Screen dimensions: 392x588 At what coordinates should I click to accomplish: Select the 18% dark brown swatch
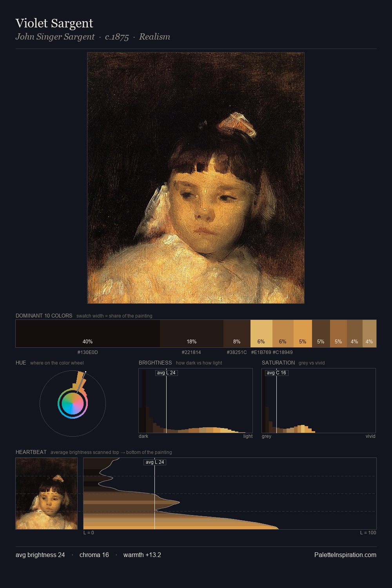tap(192, 334)
